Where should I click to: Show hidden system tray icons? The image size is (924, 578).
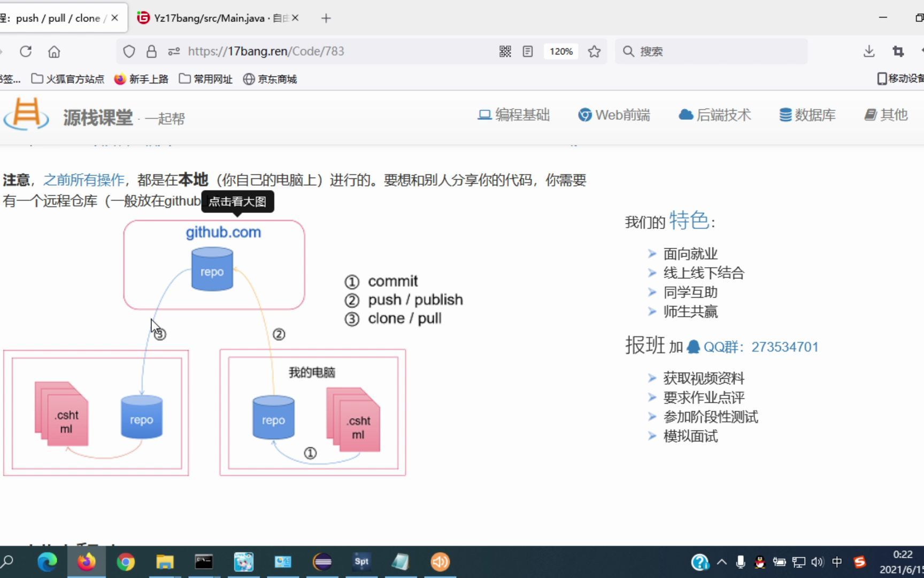click(x=722, y=562)
